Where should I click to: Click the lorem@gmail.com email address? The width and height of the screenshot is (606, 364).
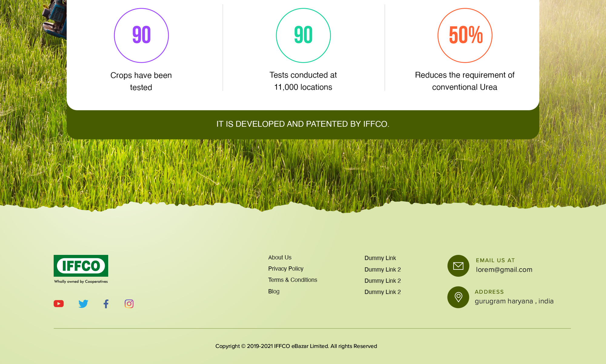pyautogui.click(x=504, y=269)
